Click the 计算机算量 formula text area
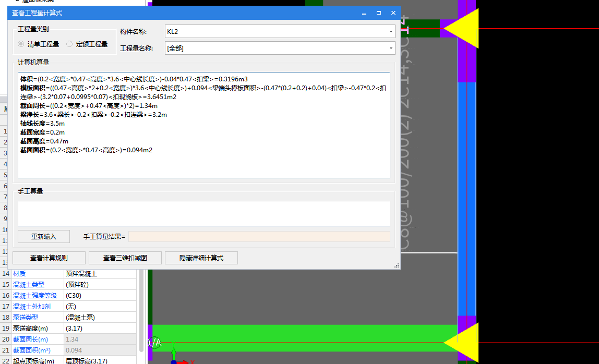 coord(203,125)
